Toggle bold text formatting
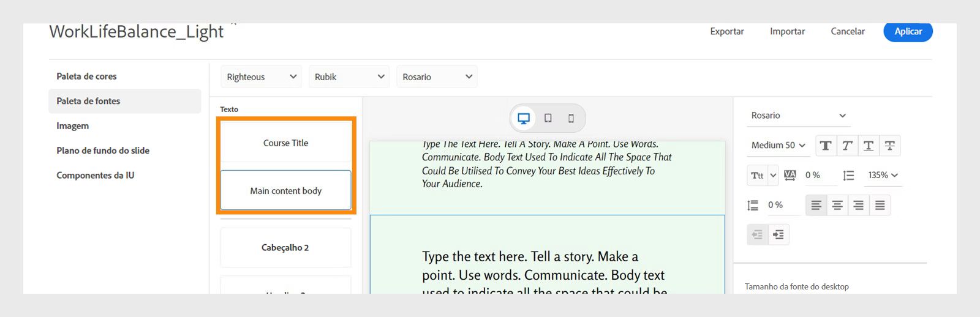Image resolution: width=980 pixels, height=317 pixels. 826,146
